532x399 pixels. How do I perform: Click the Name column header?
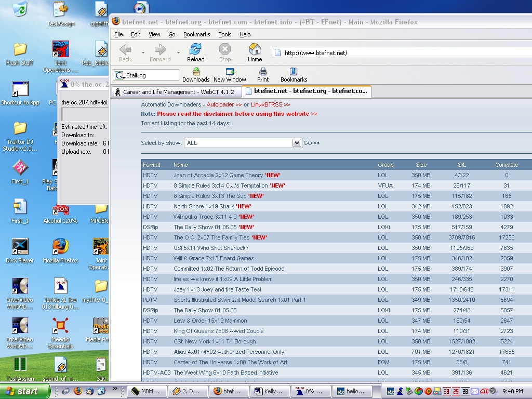180,165
